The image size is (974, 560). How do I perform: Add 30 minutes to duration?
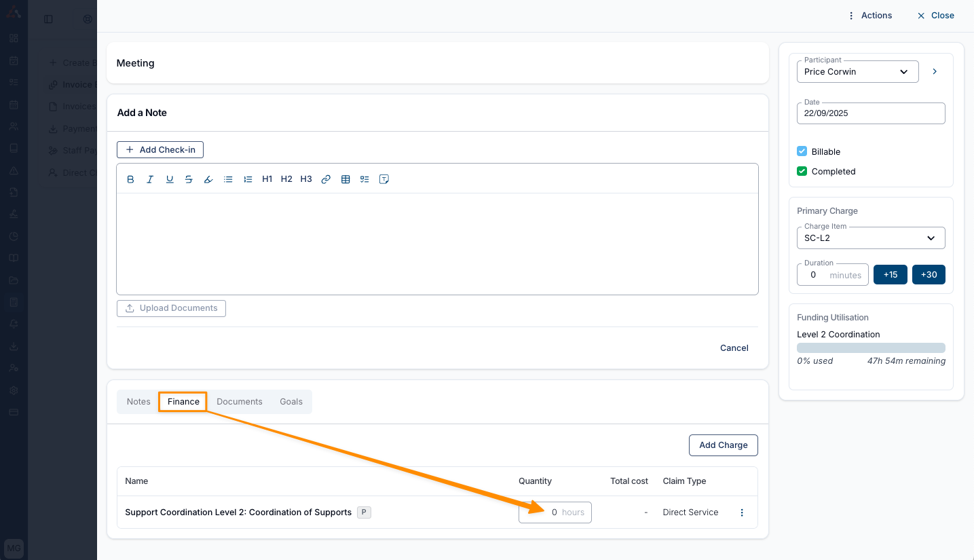click(929, 275)
